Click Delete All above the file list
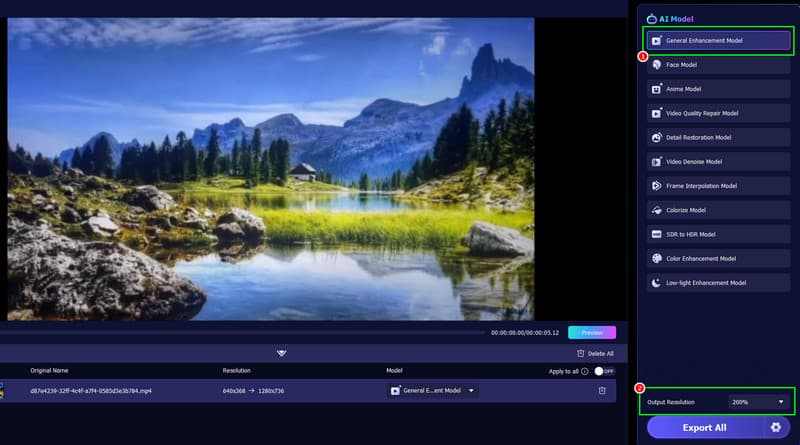 click(595, 353)
